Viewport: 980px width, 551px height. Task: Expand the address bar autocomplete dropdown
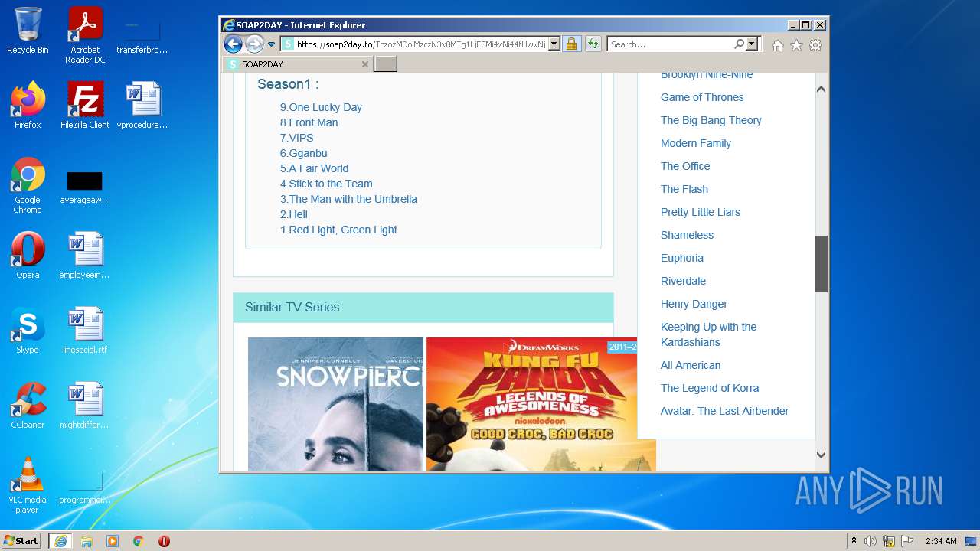click(554, 44)
